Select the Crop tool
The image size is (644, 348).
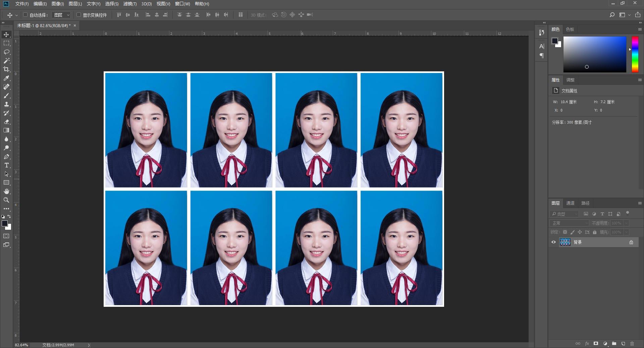click(x=6, y=69)
